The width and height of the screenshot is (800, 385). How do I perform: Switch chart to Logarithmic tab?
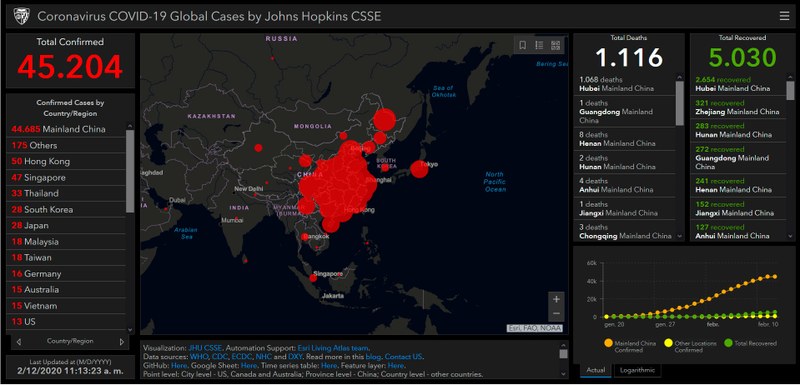point(637,370)
